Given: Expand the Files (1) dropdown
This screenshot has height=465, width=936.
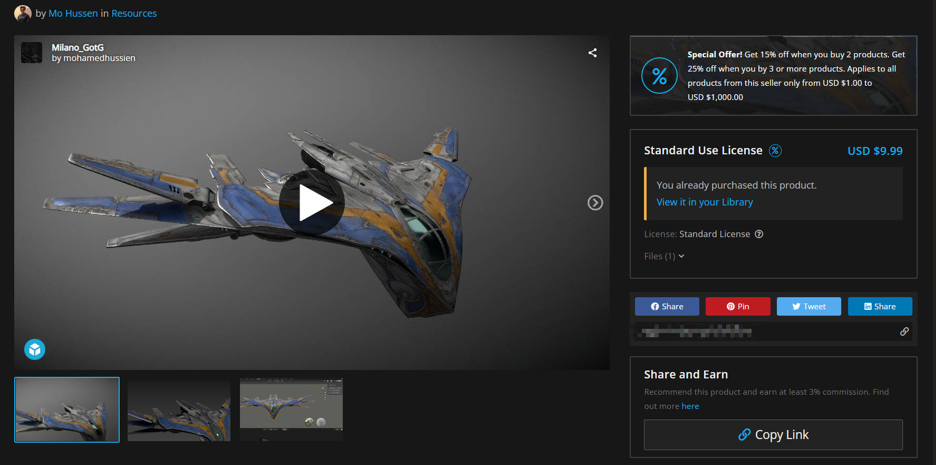Looking at the screenshot, I should [664, 256].
